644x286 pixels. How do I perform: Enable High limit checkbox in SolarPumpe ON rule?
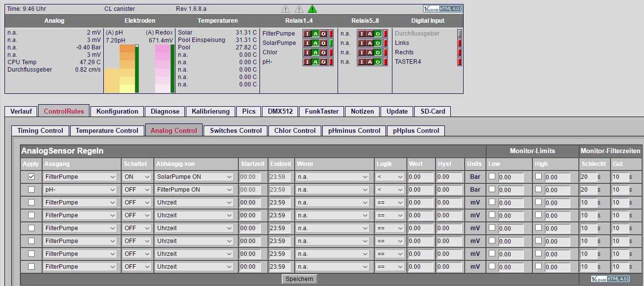(x=539, y=176)
